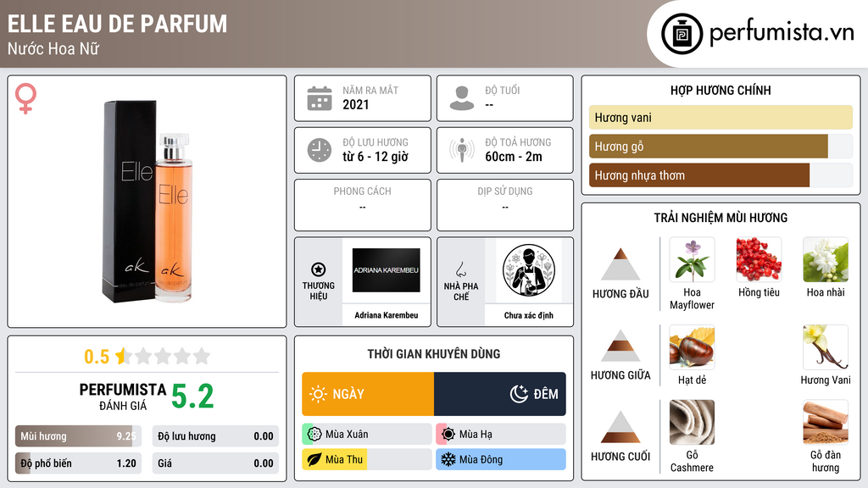868x488 pixels.
Task: Click the person silhouette icon for Độ tuổi
Action: (x=462, y=98)
